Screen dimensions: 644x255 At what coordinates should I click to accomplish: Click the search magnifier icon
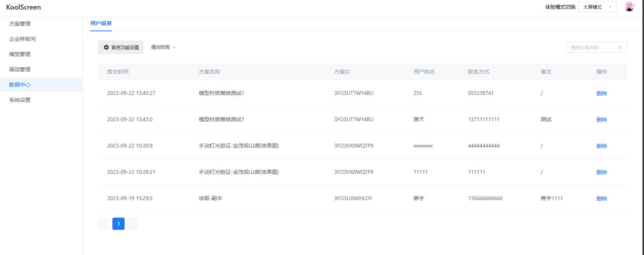pos(620,47)
